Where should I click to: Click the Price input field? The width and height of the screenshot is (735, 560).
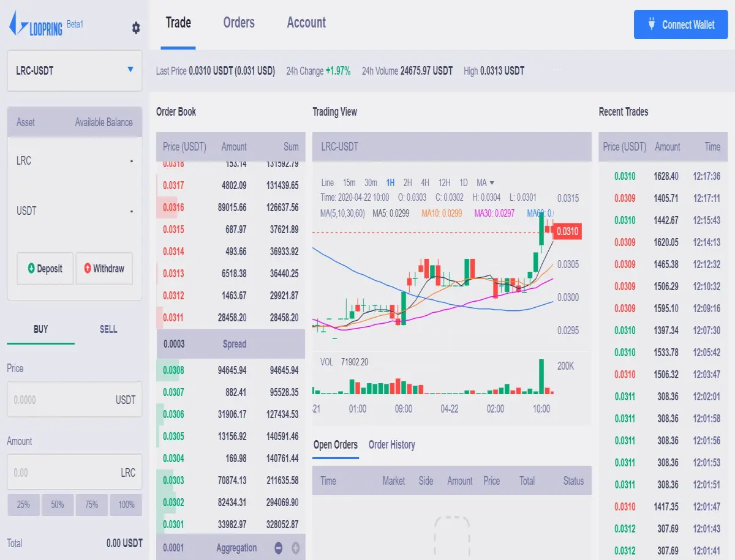pyautogui.click(x=74, y=400)
